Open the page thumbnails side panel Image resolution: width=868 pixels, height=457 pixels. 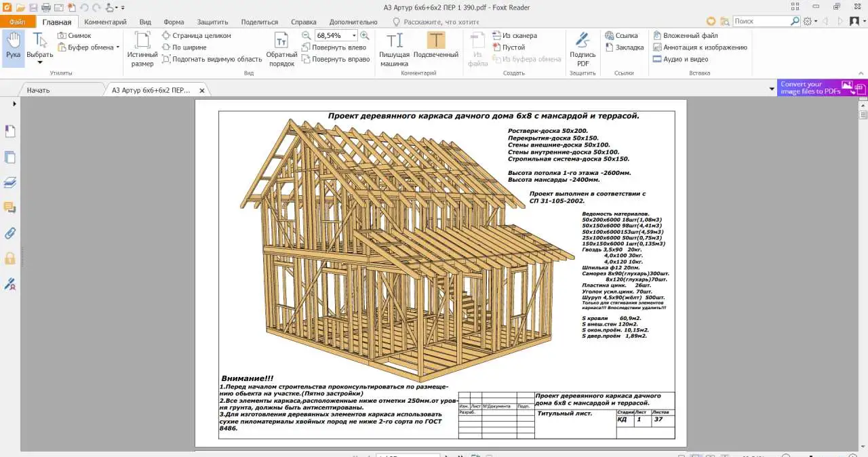coord(9,157)
